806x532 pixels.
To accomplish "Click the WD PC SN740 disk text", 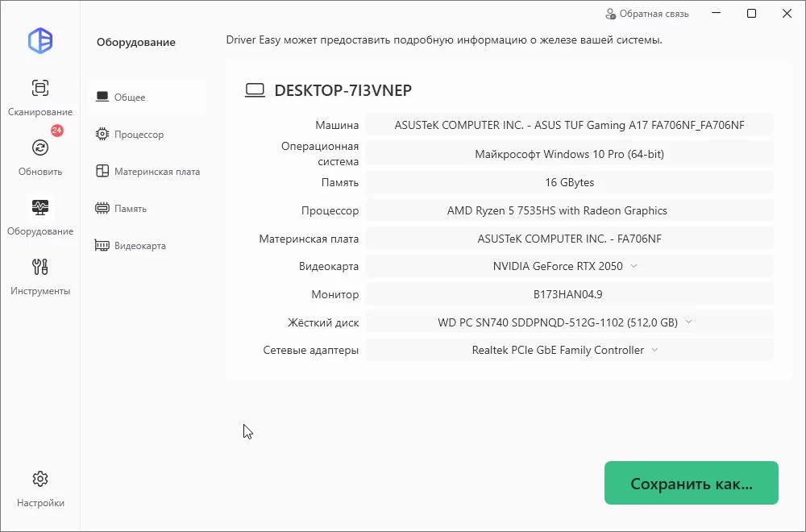I will 558,322.
